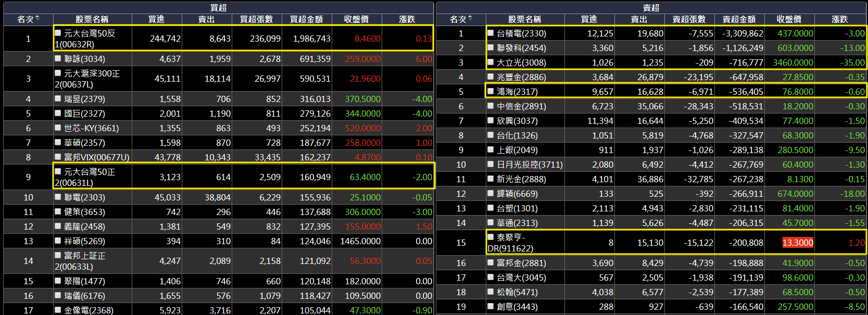The height and width of the screenshot is (315, 868).
Task: Check the box next to 國巨(2327)
Action: [58, 113]
